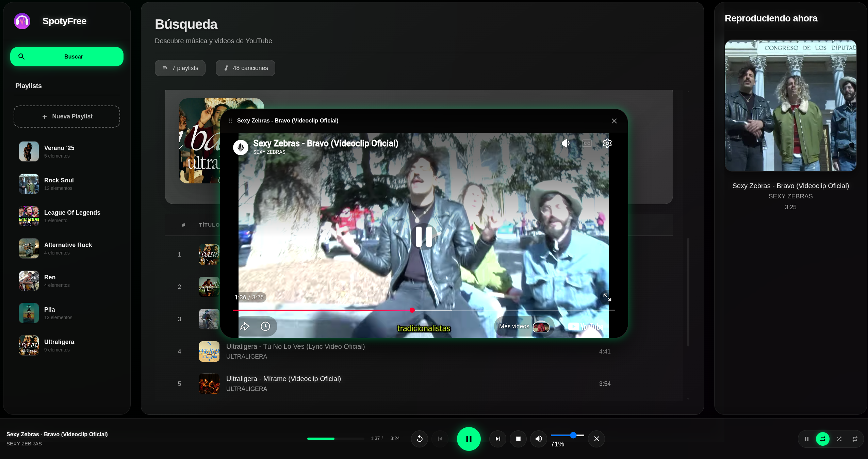Screen dimensions: 868x459
Task: Expand the video to fullscreen
Action: [607, 297]
